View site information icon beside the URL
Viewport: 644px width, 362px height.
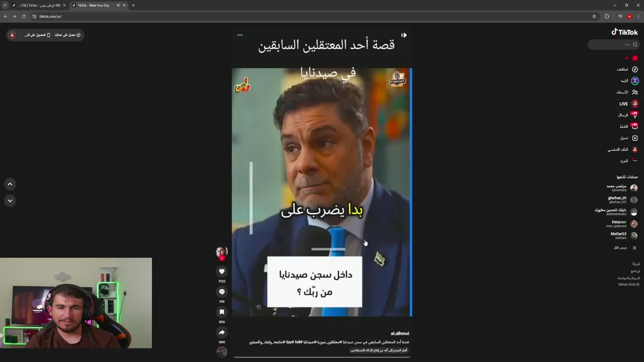[35, 17]
